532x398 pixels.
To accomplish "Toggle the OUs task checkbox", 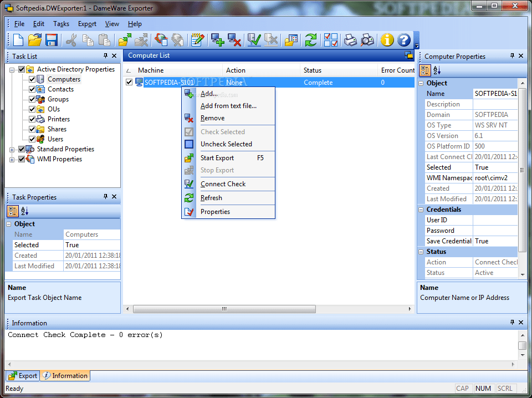I will [32, 109].
